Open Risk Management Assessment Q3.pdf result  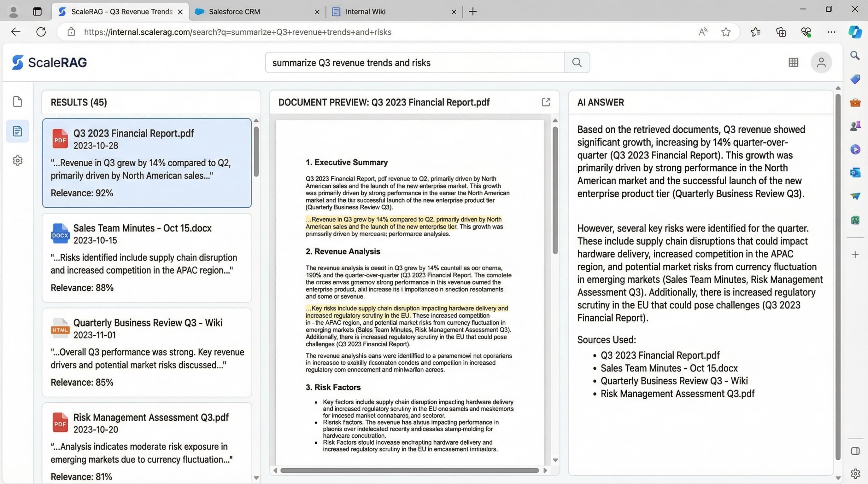(x=147, y=443)
